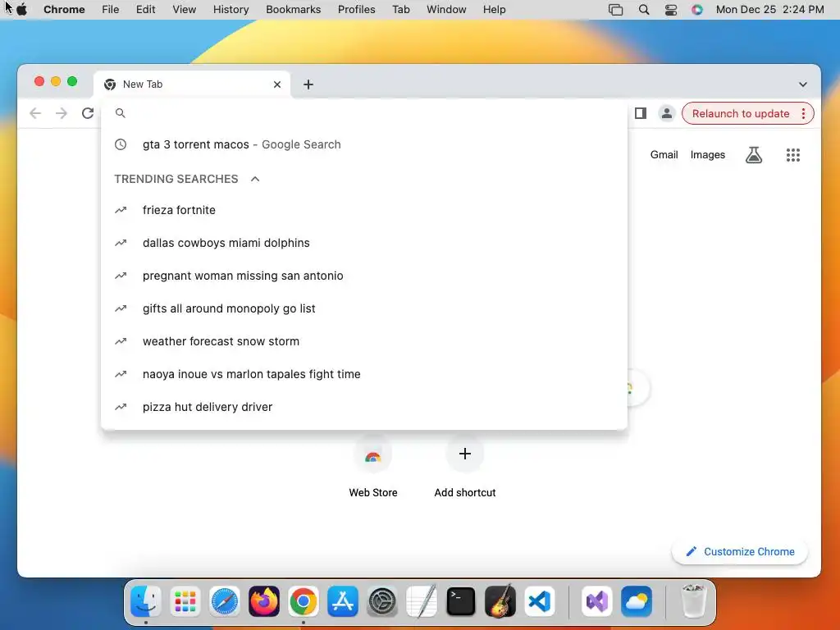Image resolution: width=840 pixels, height=630 pixels.
Task: Open the Window menu
Action: [446, 10]
